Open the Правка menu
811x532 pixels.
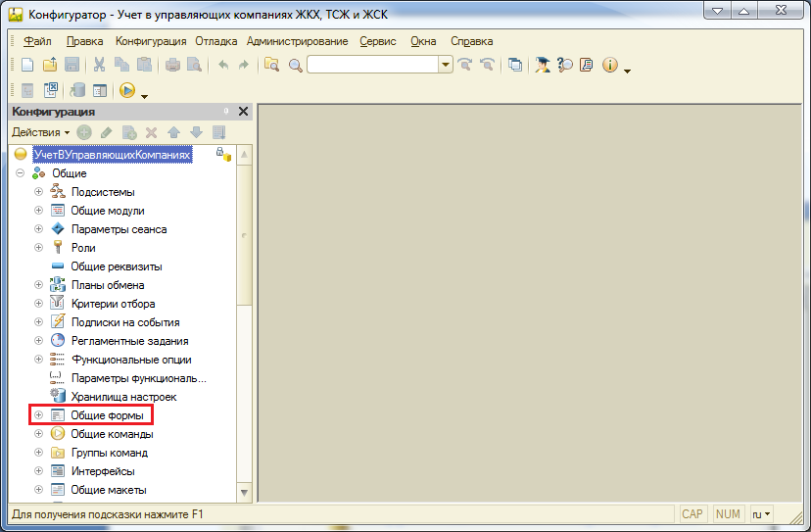[84, 41]
